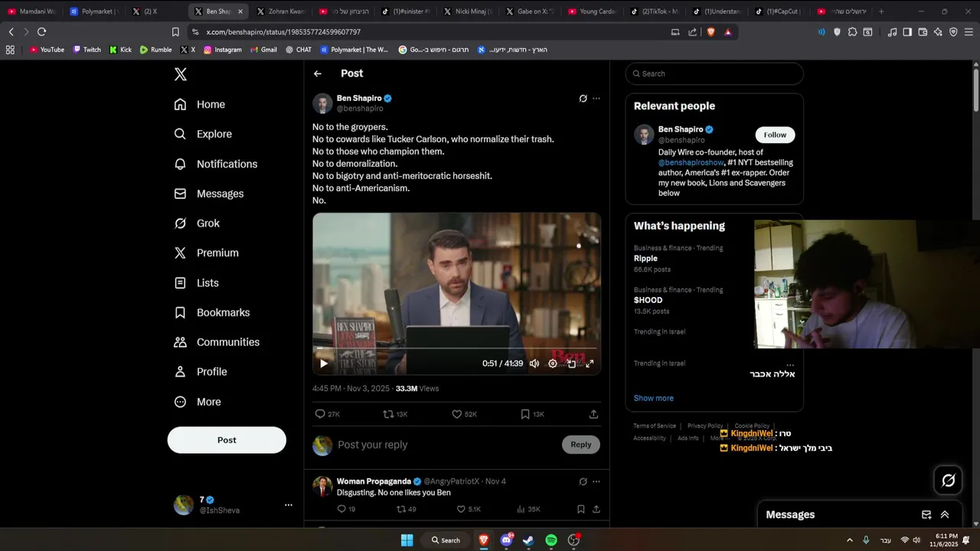Mute the video volume
Screen dimensions: 980x551
click(x=534, y=364)
